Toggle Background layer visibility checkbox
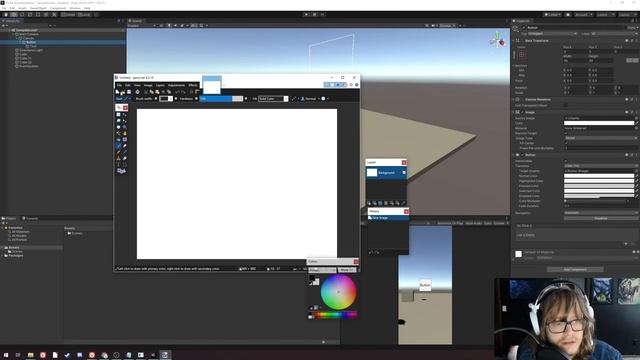This screenshot has height=360, width=640. (404, 173)
